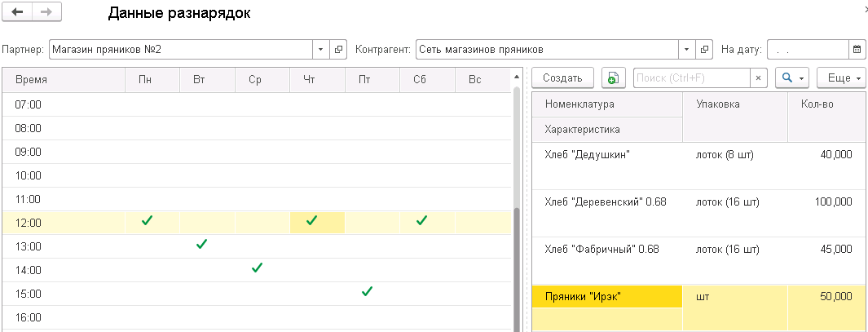Expand the Контрагент dropdown list
This screenshot has width=868, height=332.
[x=686, y=50]
